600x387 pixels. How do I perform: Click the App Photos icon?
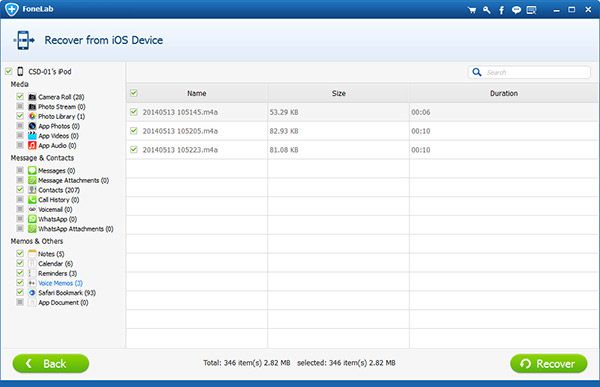click(x=32, y=126)
